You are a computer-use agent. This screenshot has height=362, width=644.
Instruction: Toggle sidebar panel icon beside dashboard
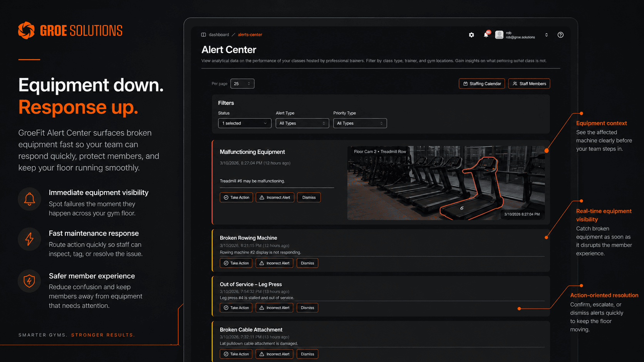coord(203,35)
